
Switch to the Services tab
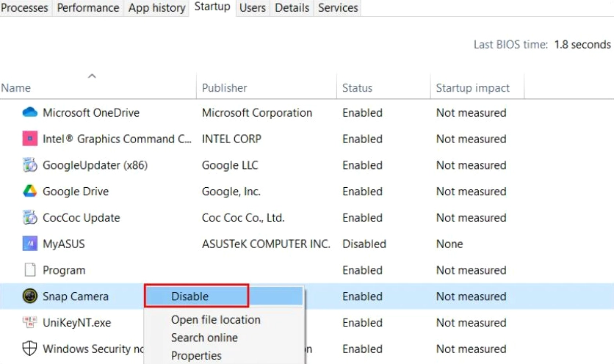coord(338,8)
